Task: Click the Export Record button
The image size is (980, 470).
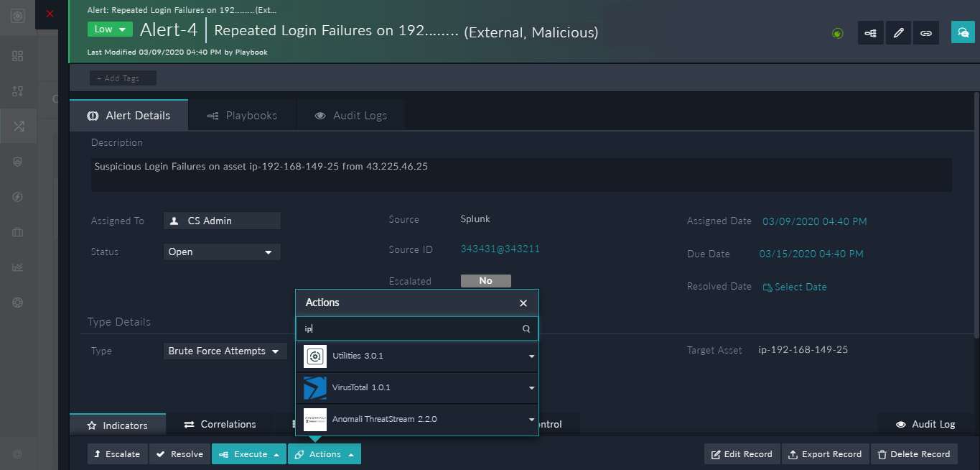Action: 825,454
